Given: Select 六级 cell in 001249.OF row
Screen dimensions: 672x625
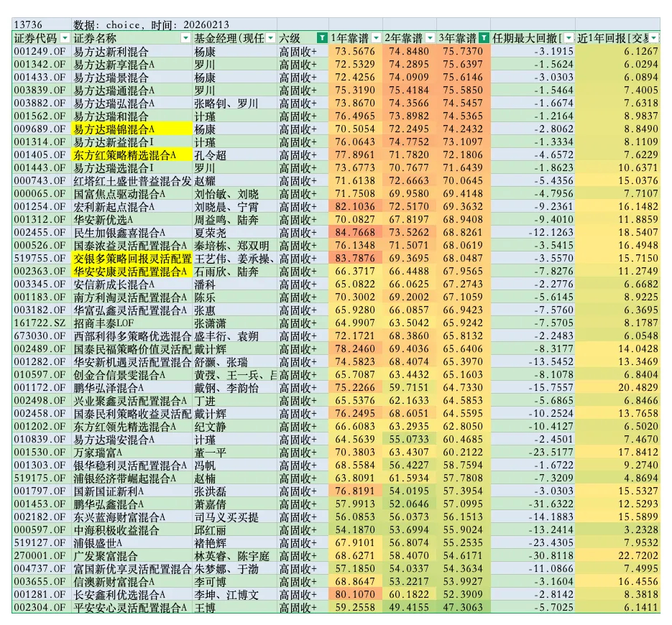Looking at the screenshot, I should coord(303,52).
